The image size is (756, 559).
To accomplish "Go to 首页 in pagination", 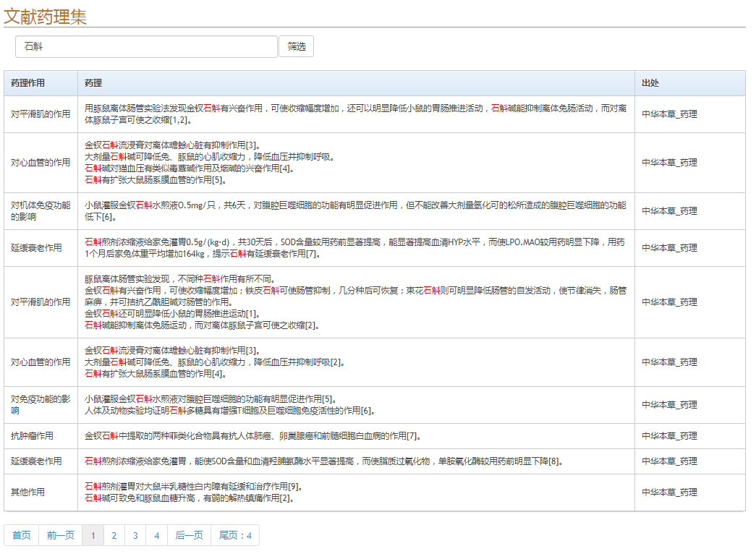I will (22, 535).
